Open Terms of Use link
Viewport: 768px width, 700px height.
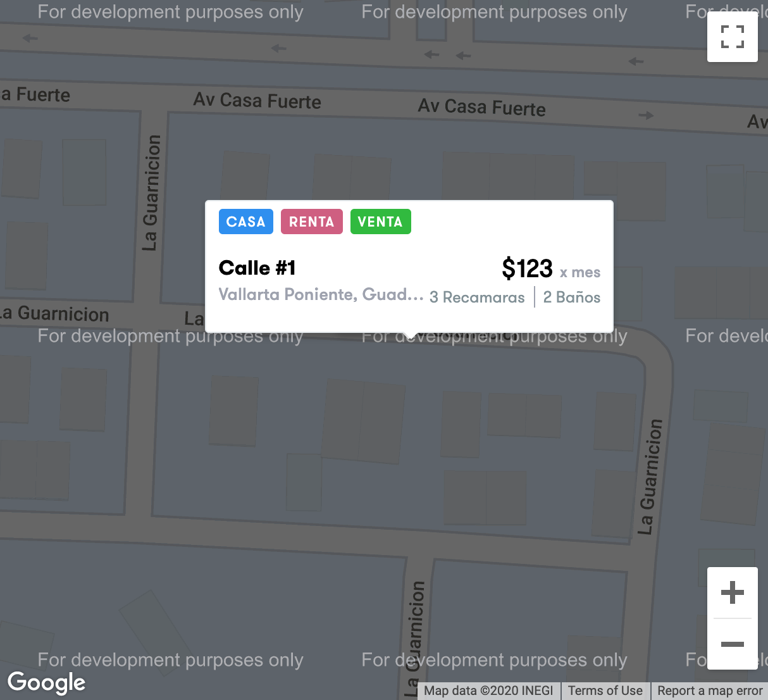[x=605, y=691]
